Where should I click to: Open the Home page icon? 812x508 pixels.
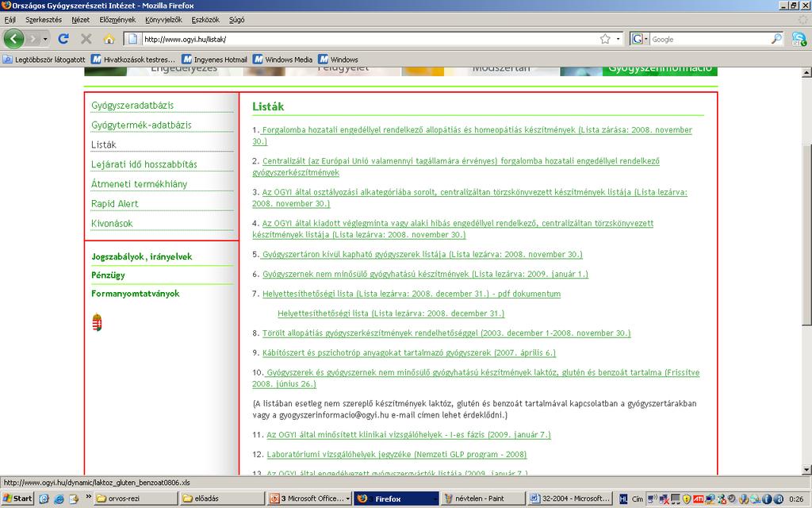click(x=109, y=39)
